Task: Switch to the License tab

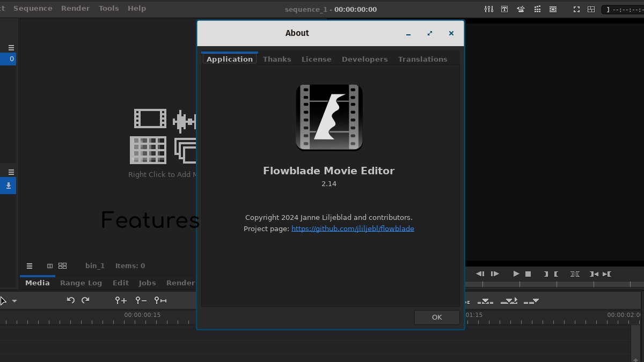Action: point(316,59)
